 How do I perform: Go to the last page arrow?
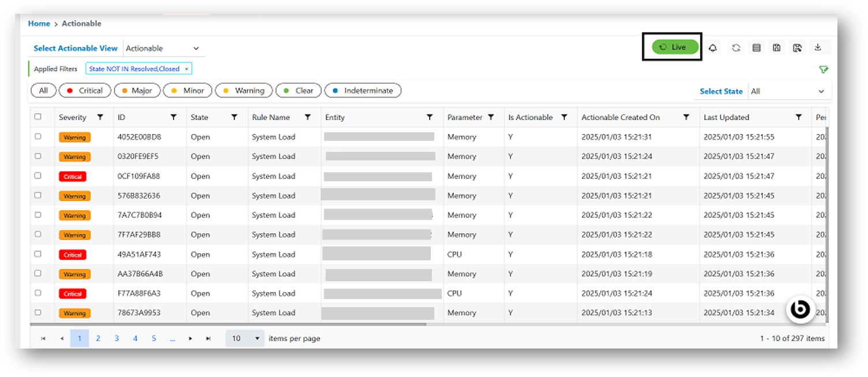coord(208,339)
